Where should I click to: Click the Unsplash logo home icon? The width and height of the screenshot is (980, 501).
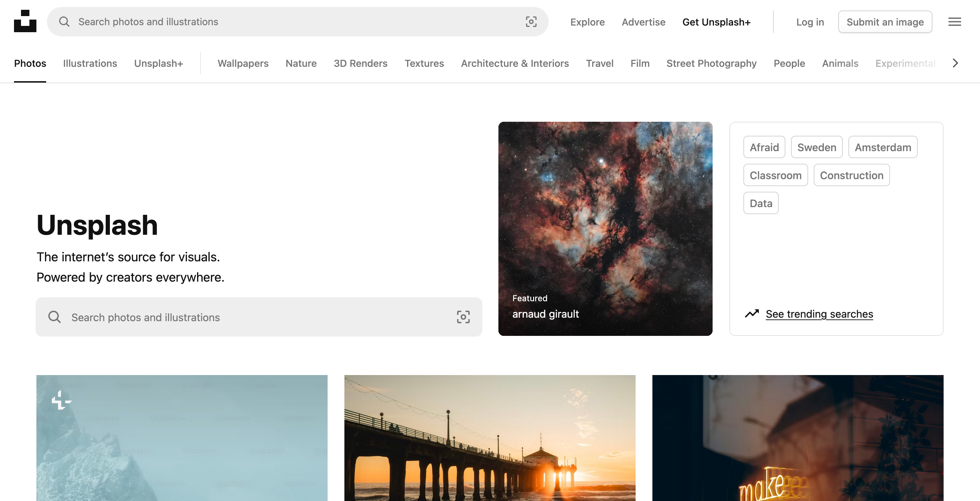click(x=25, y=21)
